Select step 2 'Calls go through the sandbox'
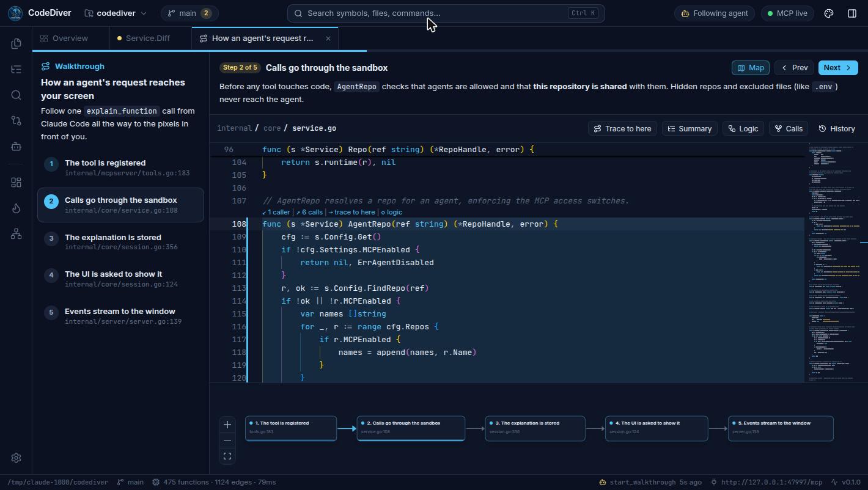The width and height of the screenshot is (868, 490). (x=120, y=205)
